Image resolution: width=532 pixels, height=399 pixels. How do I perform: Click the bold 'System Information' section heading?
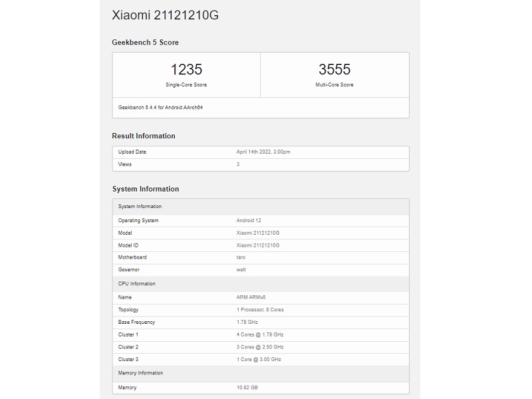[x=146, y=189]
